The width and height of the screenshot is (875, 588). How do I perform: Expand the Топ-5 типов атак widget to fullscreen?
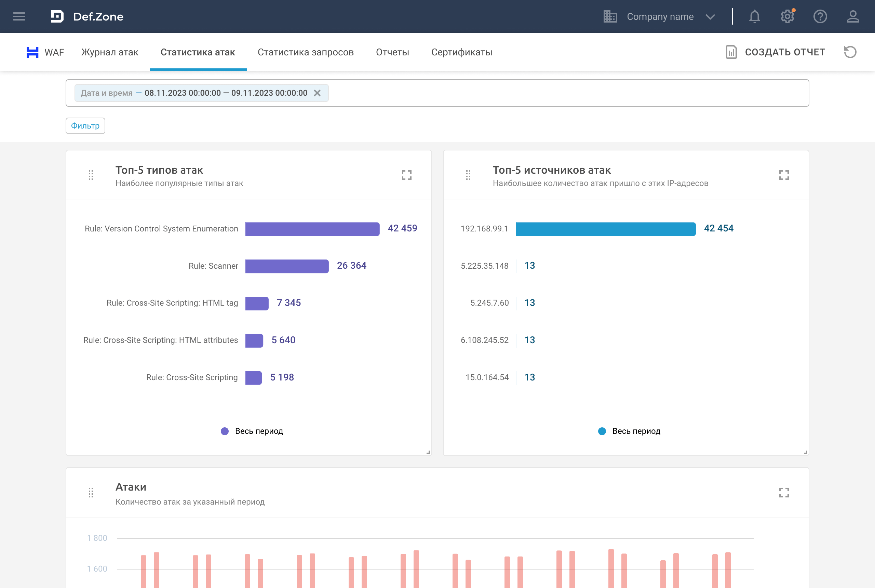point(406,175)
